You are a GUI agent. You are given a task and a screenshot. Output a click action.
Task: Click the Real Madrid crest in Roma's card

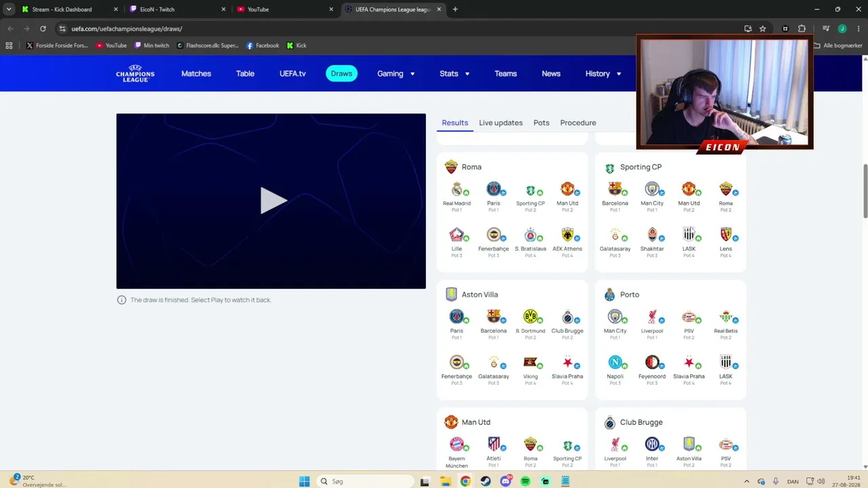[x=456, y=189]
